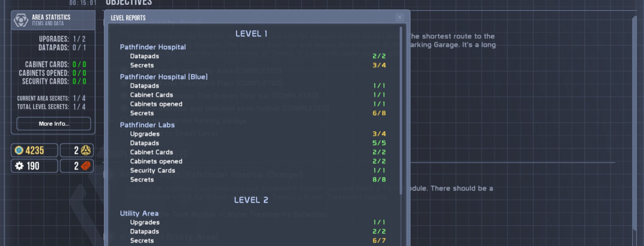Select the Utility Area heading
This screenshot has width=644, height=246.
pos(139,214)
